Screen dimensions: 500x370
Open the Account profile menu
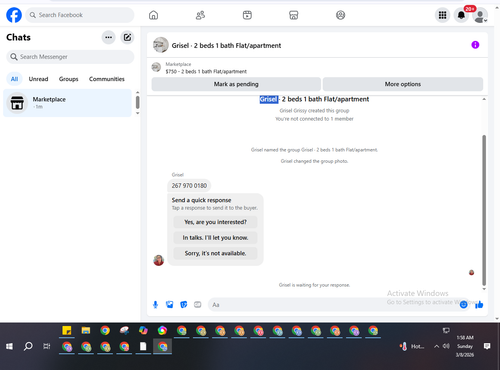tap(480, 15)
